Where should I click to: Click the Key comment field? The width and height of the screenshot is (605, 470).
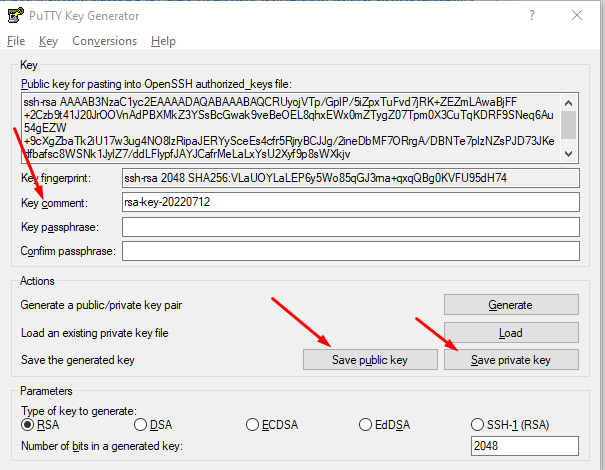351,202
